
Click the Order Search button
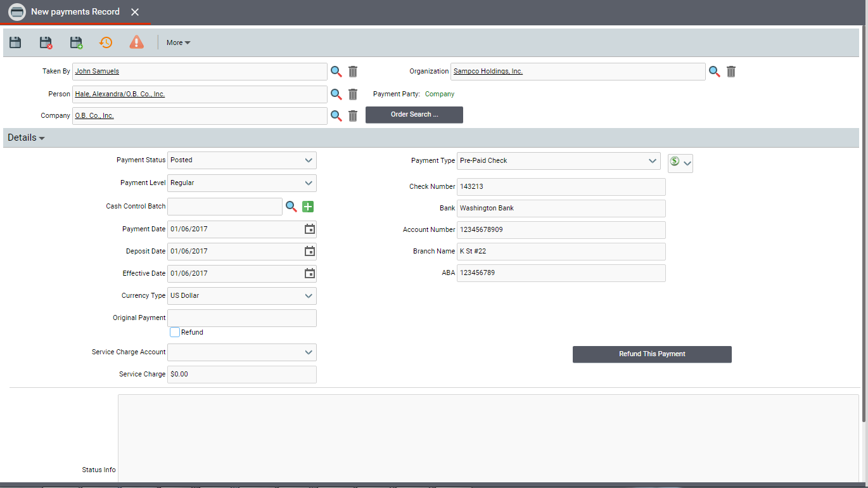click(414, 115)
